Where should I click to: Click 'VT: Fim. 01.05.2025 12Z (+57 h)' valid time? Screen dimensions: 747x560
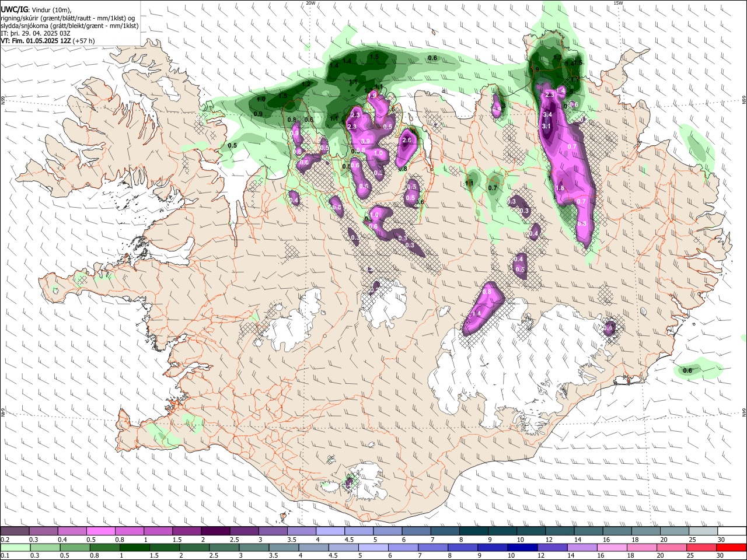(x=48, y=41)
